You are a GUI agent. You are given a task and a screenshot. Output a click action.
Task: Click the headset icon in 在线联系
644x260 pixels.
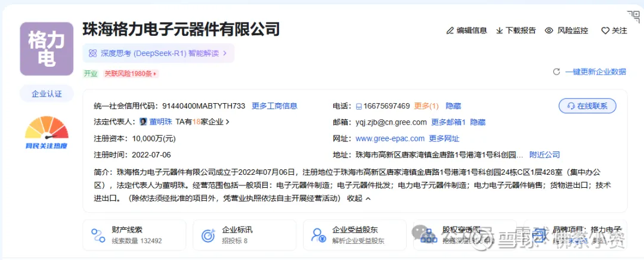pos(571,106)
